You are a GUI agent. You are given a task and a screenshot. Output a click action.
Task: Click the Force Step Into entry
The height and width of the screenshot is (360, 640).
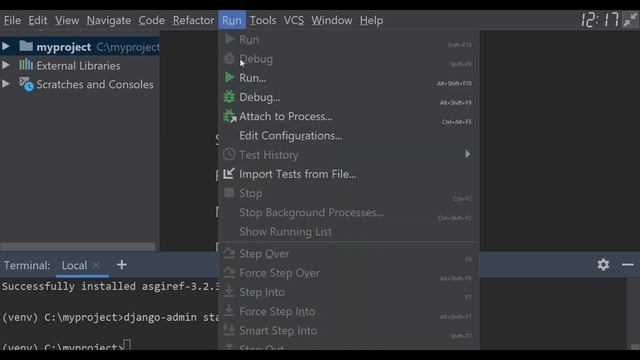point(349,311)
